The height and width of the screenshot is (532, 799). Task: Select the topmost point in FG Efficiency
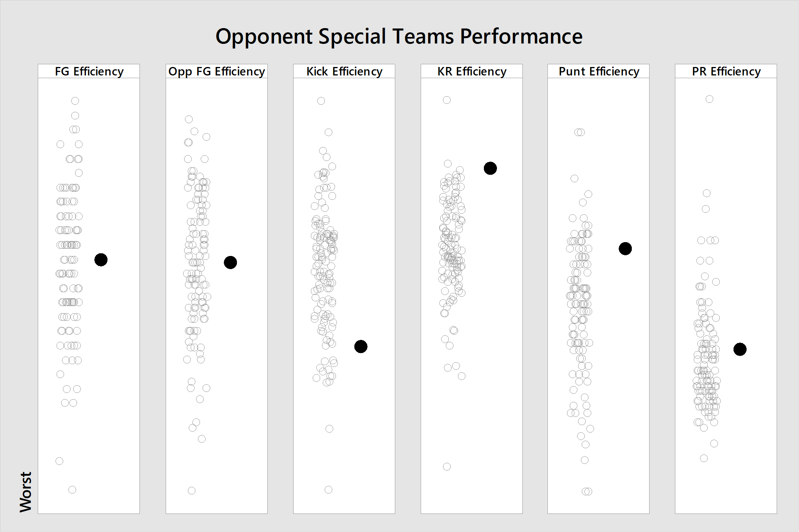tap(75, 101)
